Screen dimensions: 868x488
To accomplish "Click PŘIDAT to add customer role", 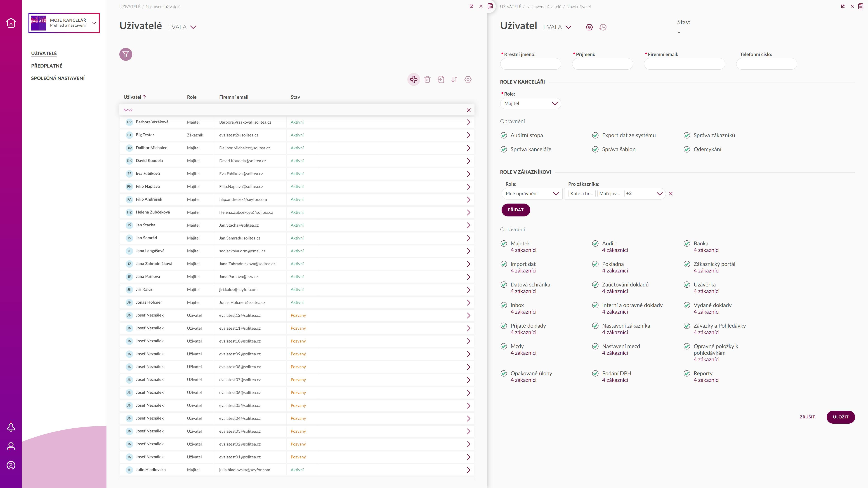I will tap(516, 210).
